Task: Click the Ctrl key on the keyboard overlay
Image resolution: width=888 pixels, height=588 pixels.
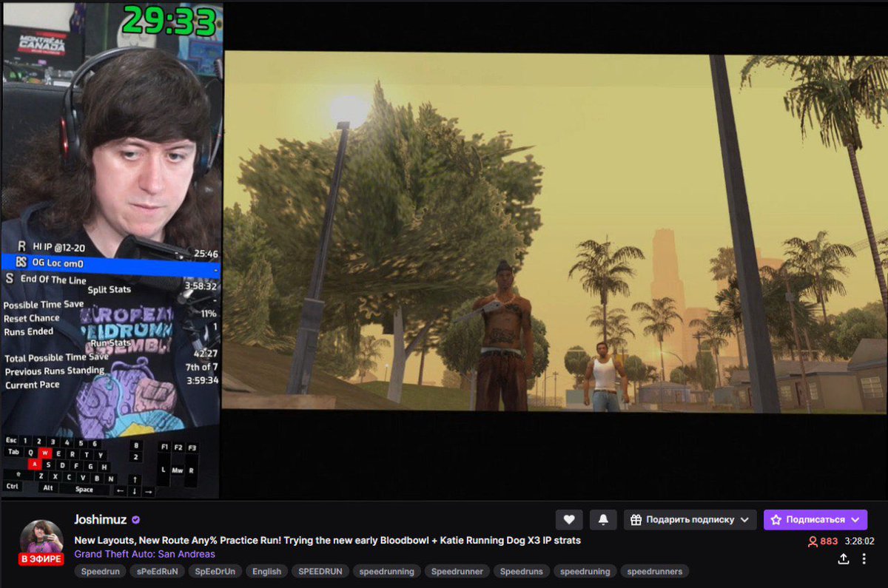Action: (x=12, y=486)
